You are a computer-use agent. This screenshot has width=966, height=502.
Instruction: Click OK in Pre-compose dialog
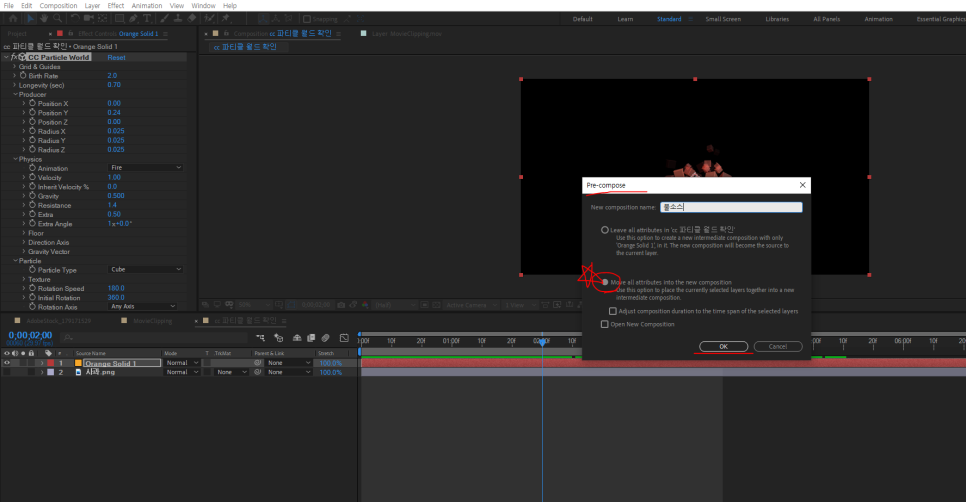click(x=723, y=346)
